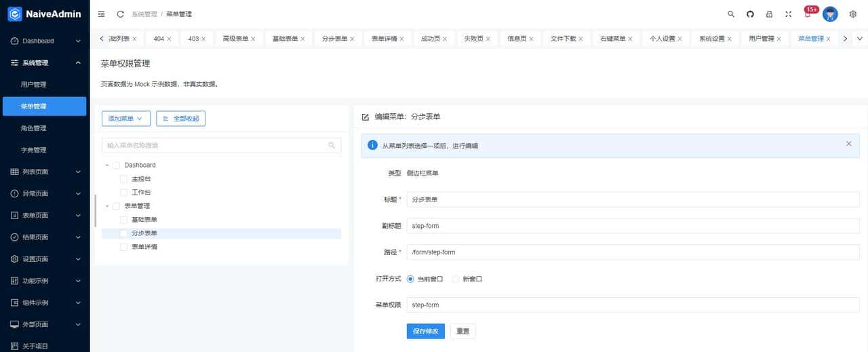Screen dimensions: 868x352
Task: Close the 403 tab with its X
Action: point(204,39)
